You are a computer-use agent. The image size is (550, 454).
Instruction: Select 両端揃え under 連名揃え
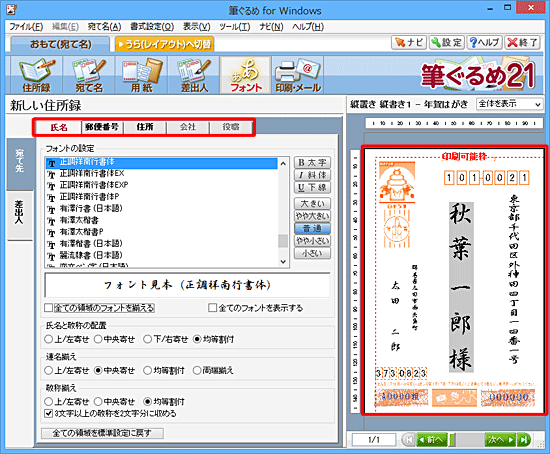197,370
